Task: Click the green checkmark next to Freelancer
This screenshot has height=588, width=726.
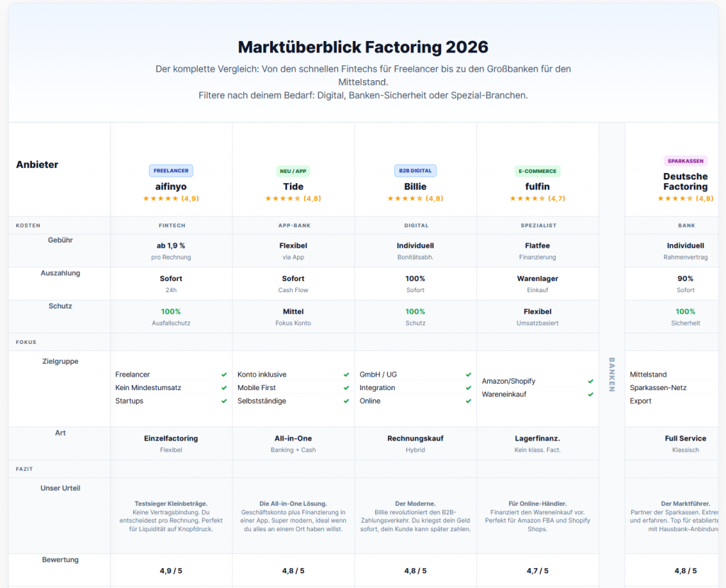Action: click(224, 374)
